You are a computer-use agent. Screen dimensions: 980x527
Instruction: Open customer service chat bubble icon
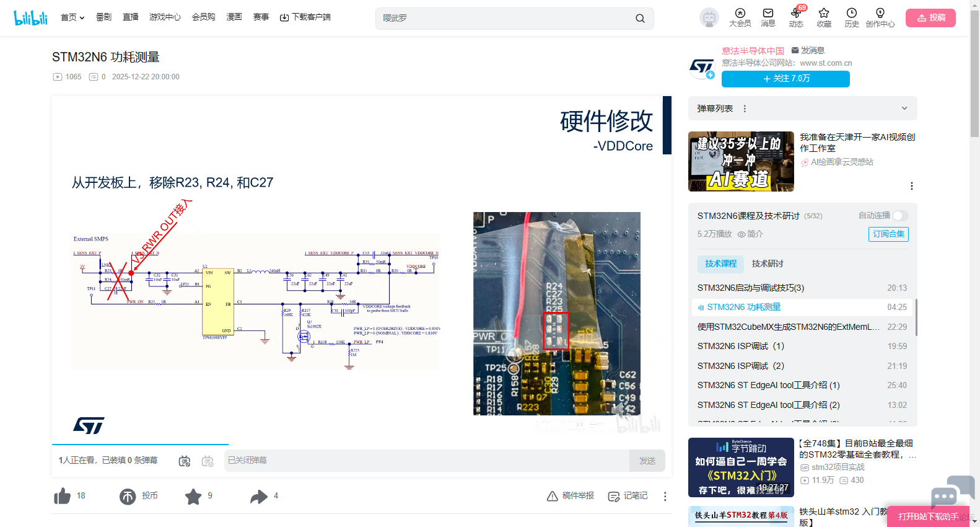pos(953,492)
